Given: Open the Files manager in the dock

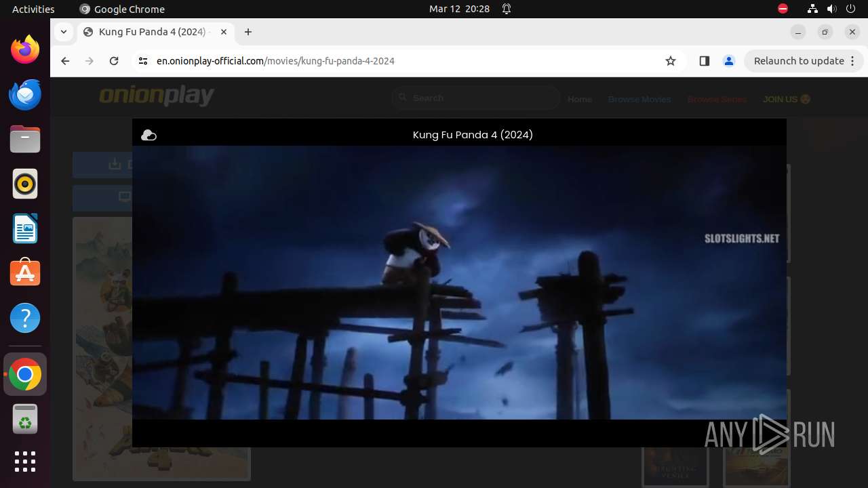Looking at the screenshot, I should click(25, 139).
